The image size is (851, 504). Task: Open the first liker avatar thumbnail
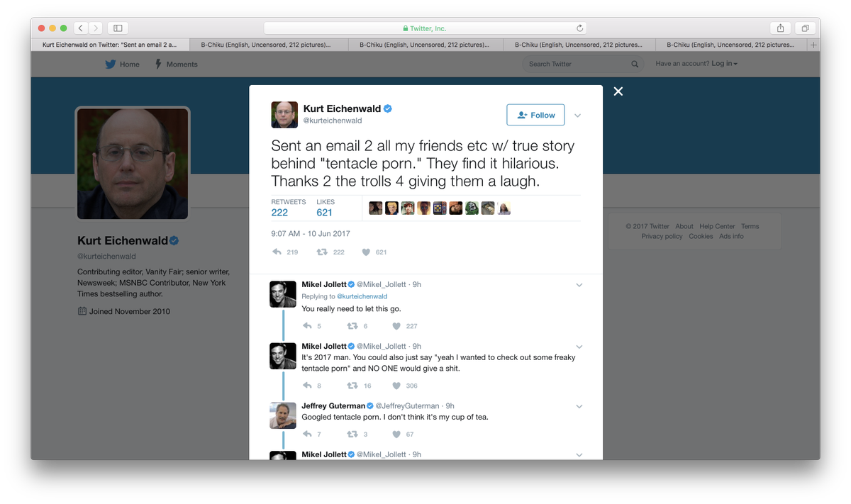tap(376, 208)
